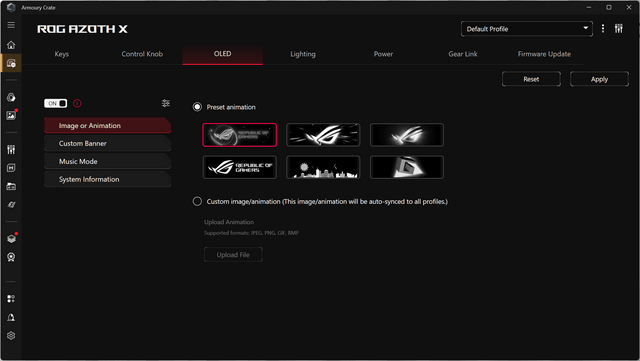Click Armoury Crate logo in title bar
The image size is (640, 361).
(x=11, y=7)
